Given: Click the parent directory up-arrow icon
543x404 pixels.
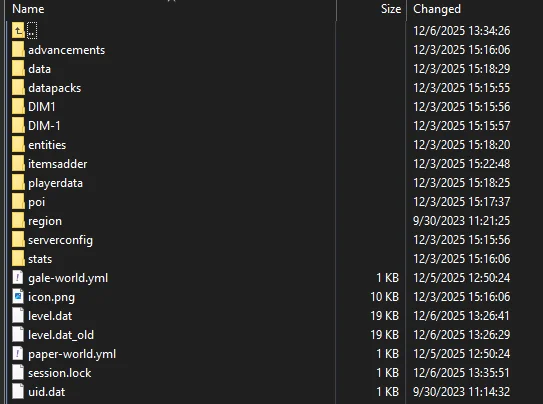Looking at the screenshot, I should [18, 31].
